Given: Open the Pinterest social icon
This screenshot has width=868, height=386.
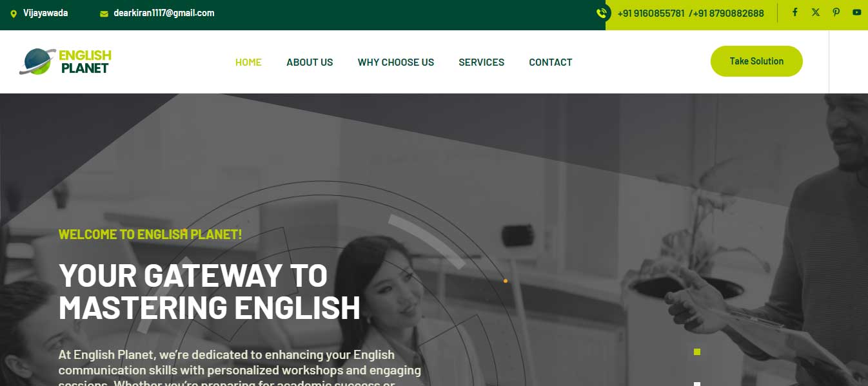Looking at the screenshot, I should [836, 12].
